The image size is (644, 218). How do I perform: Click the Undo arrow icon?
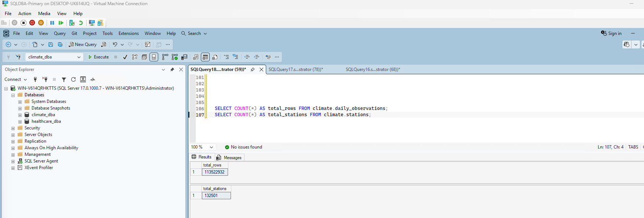pos(115,44)
